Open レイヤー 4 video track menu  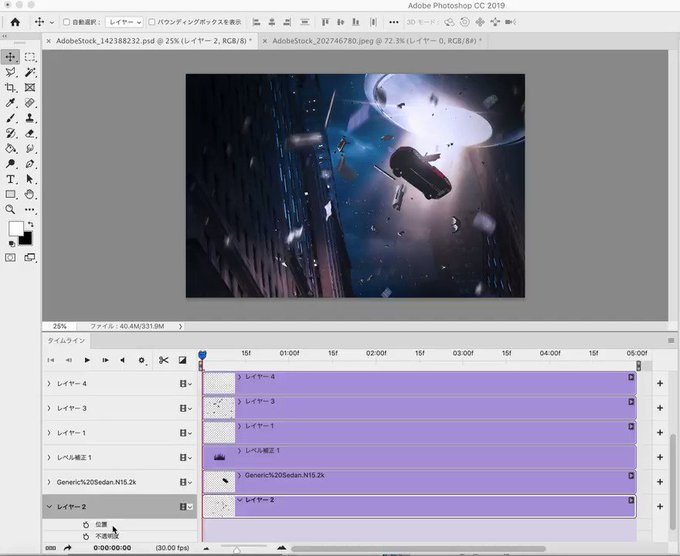point(186,383)
